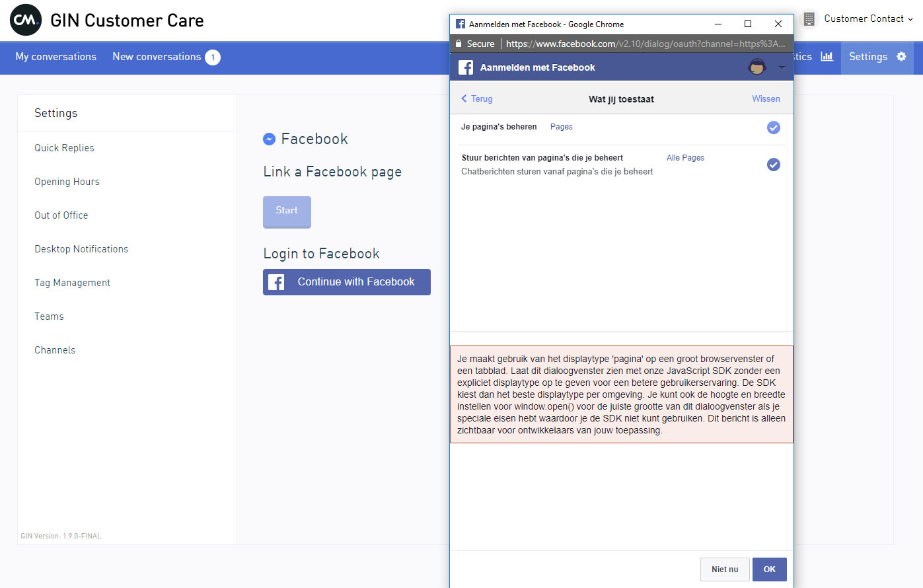Expand the Customer Contact dropdown
The image size is (923, 588).
point(868,19)
